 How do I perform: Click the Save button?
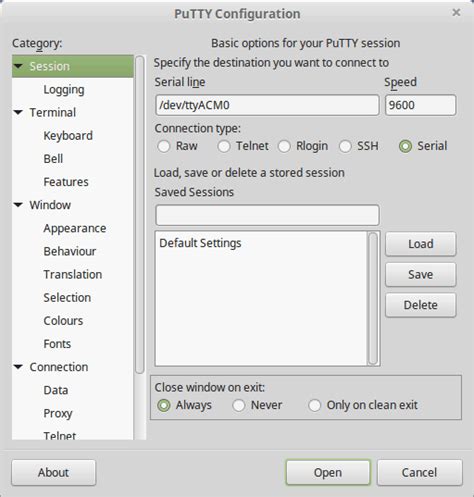pos(420,275)
